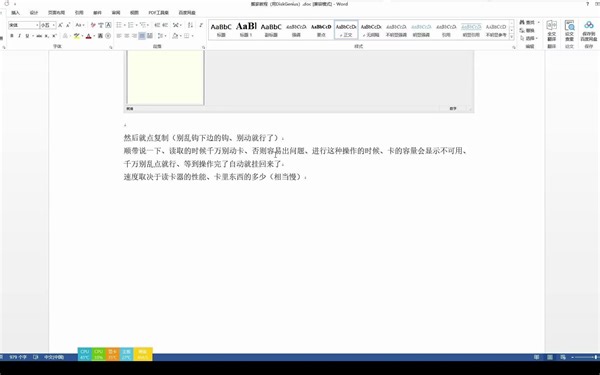Toggle show paragraph marks icon
Image resolution: width=600 pixels, height=375 pixels.
201,25
